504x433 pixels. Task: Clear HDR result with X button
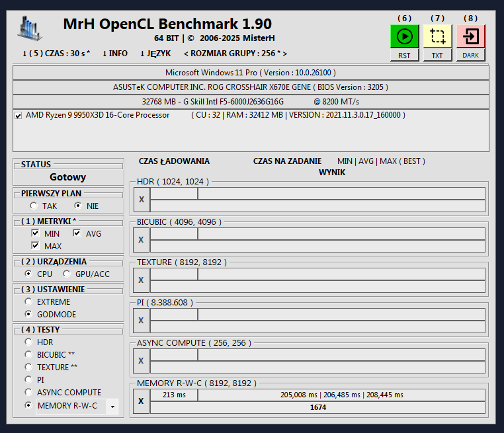(x=142, y=200)
